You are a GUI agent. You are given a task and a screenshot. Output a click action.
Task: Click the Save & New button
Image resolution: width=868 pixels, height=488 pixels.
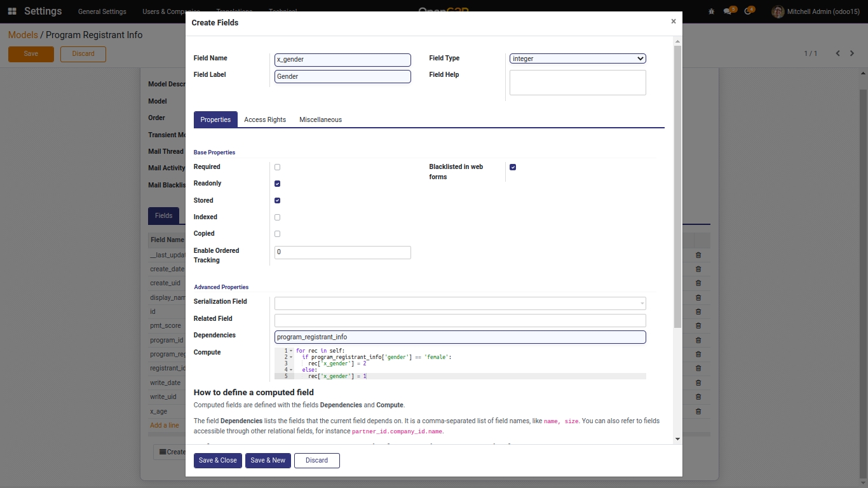point(268,460)
